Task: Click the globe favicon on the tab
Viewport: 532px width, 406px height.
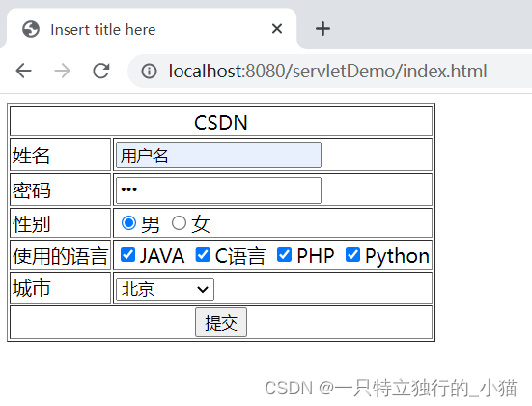Action: point(31,29)
